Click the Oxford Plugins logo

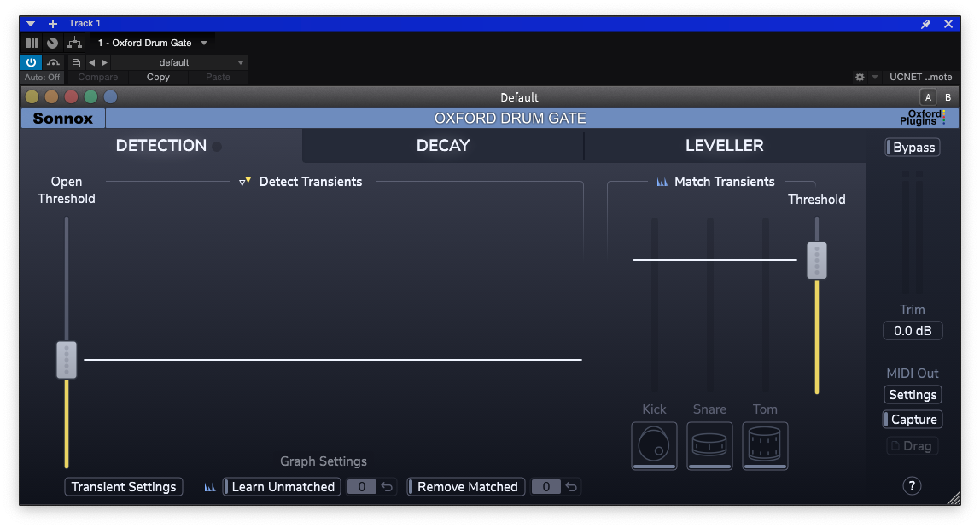[x=923, y=118]
